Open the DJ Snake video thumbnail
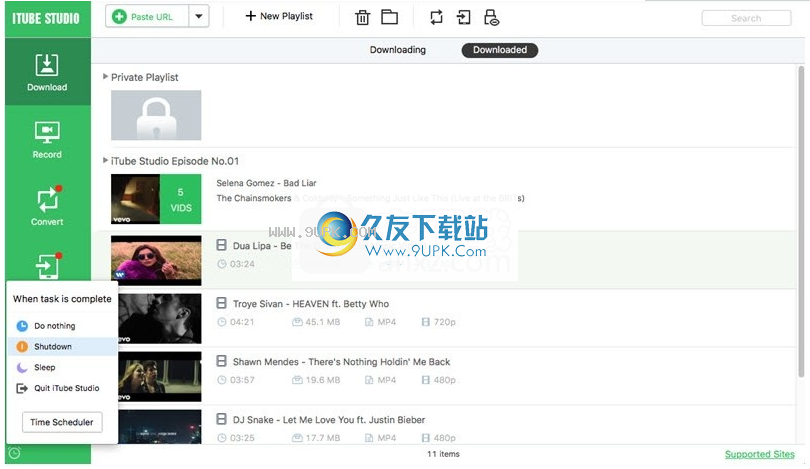The width and height of the screenshot is (810, 469). pos(160,427)
